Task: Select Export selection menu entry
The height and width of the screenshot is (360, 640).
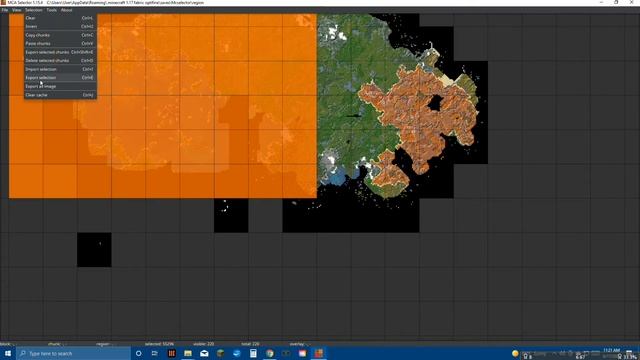Action: coord(60,78)
